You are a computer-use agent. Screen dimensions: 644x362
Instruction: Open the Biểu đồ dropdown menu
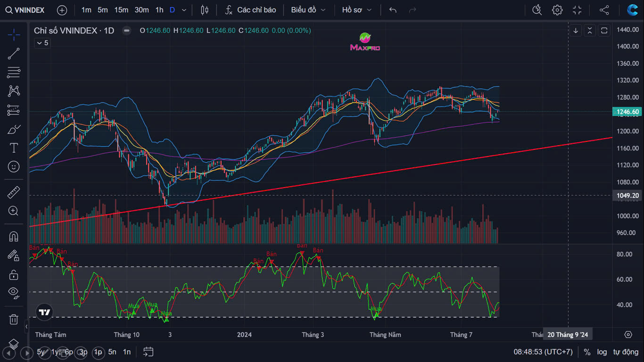coord(308,10)
